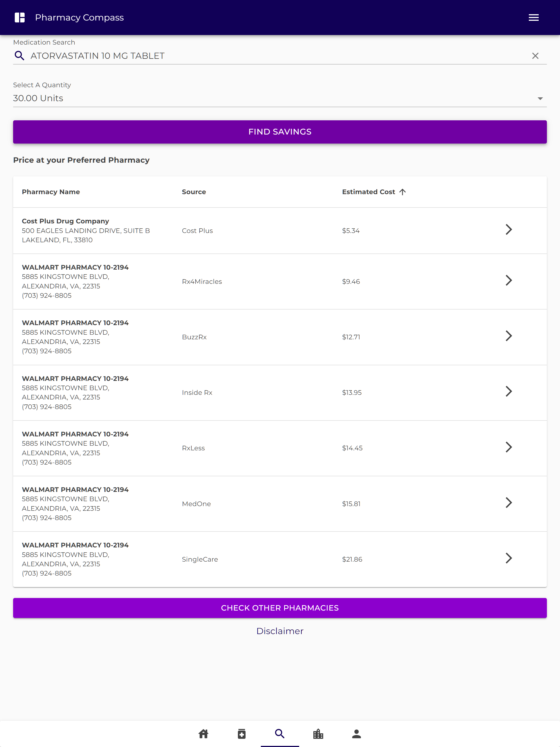The height and width of the screenshot is (747, 560).
Task: Click the Cost Plus source cell
Action: [x=197, y=231]
